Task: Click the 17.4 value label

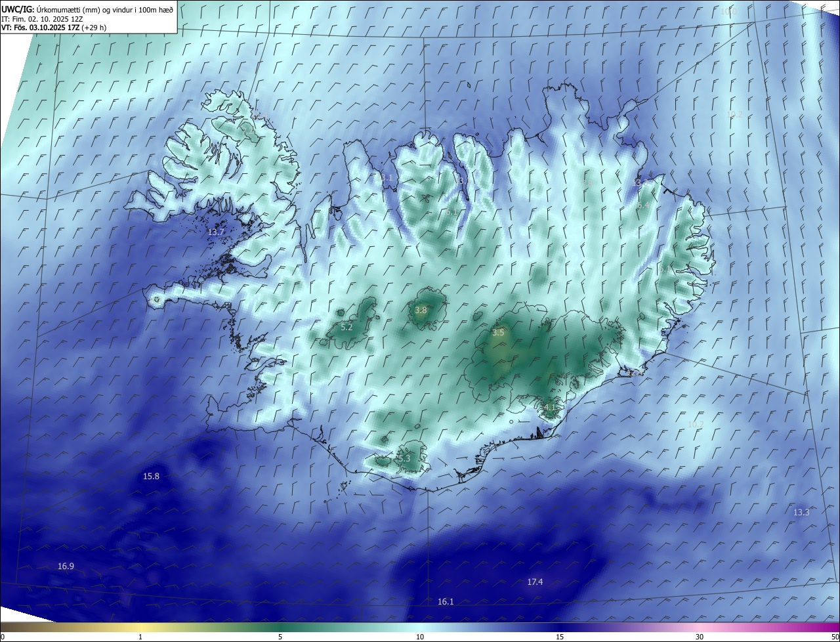Action: pos(535,582)
